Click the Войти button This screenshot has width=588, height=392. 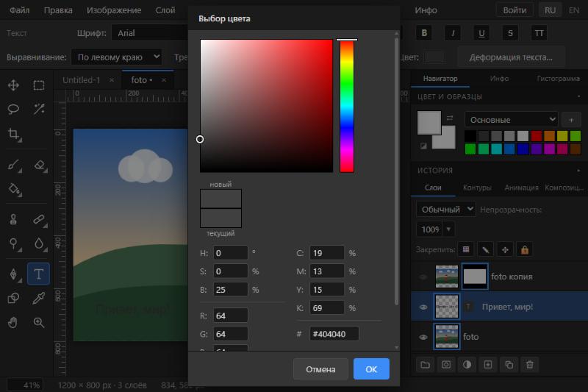click(x=514, y=10)
